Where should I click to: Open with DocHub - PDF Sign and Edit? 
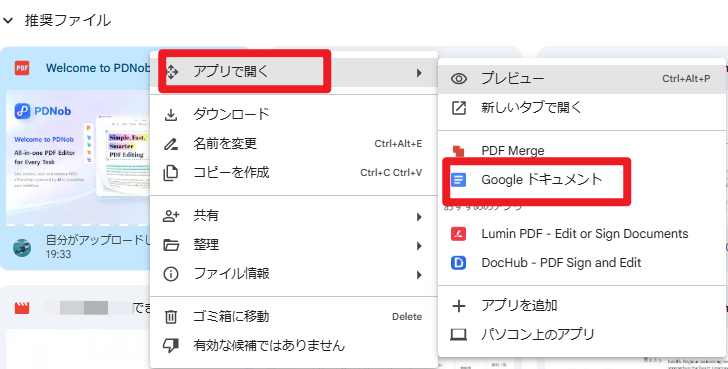[x=582, y=263]
